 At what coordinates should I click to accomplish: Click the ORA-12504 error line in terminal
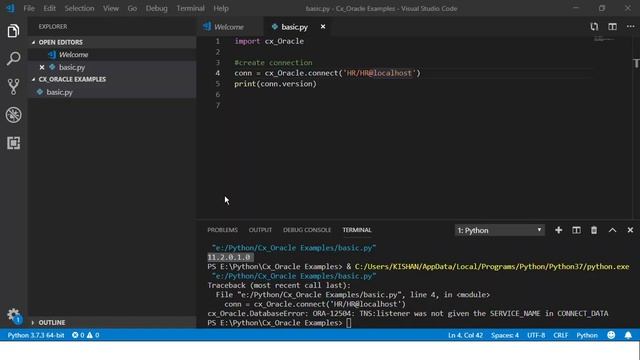[x=408, y=313]
